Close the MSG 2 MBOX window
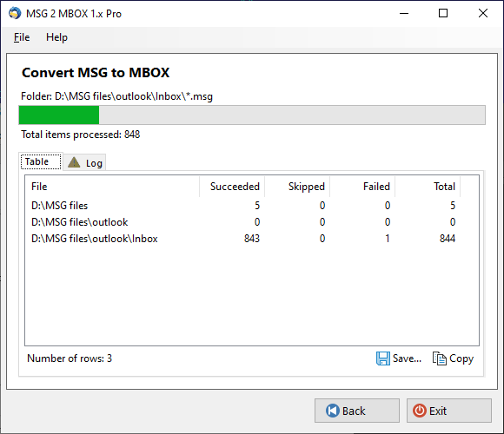The image size is (504, 434). pos(483,14)
